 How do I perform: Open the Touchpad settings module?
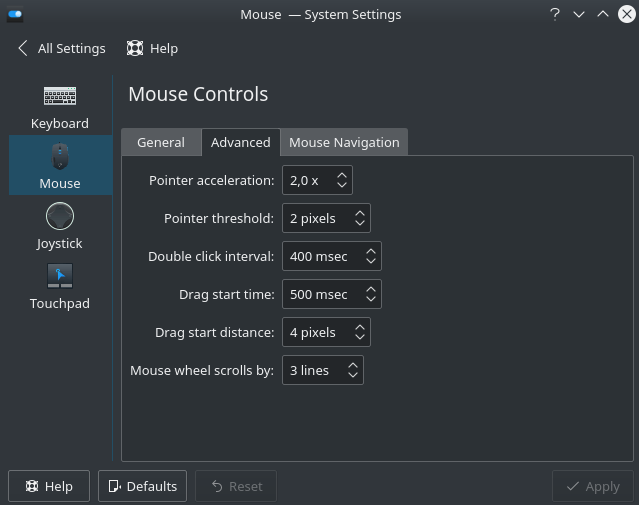(x=60, y=277)
